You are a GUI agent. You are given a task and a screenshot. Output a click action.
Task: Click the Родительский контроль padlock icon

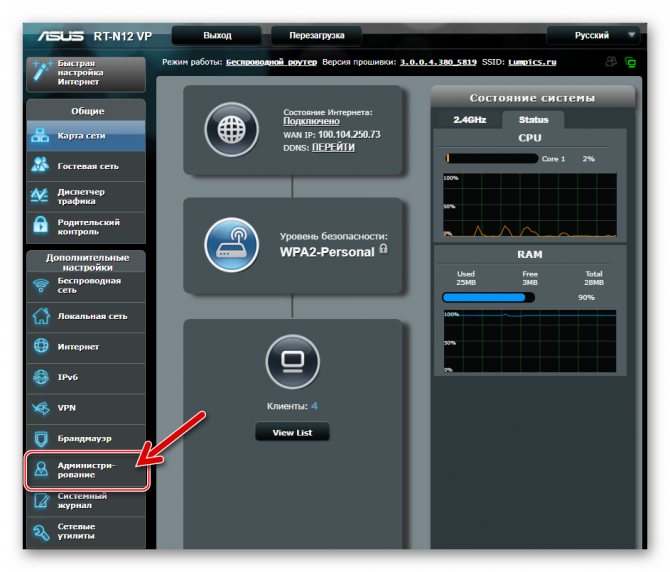point(41,226)
